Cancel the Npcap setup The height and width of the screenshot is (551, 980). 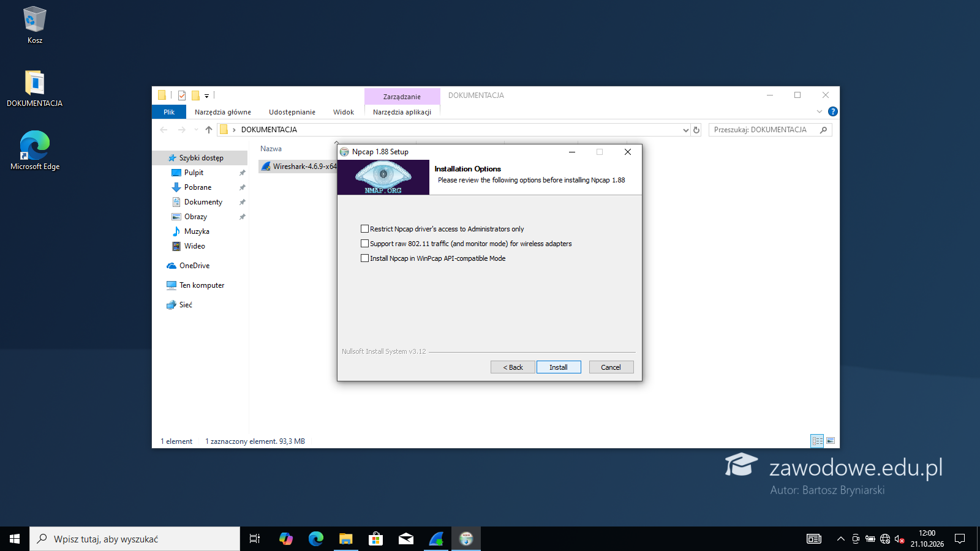(611, 367)
